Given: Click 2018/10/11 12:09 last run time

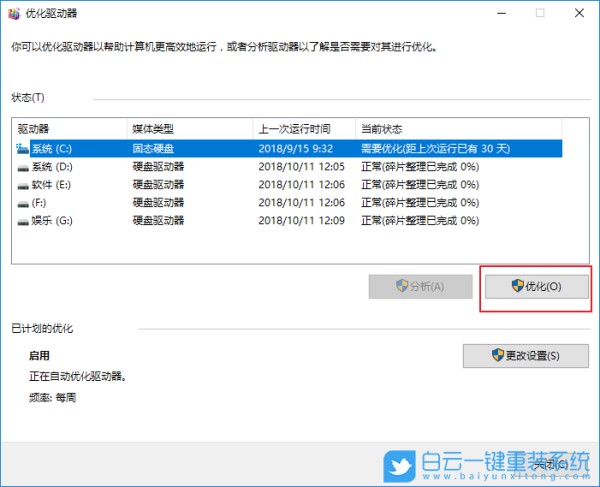Looking at the screenshot, I should tap(302, 221).
